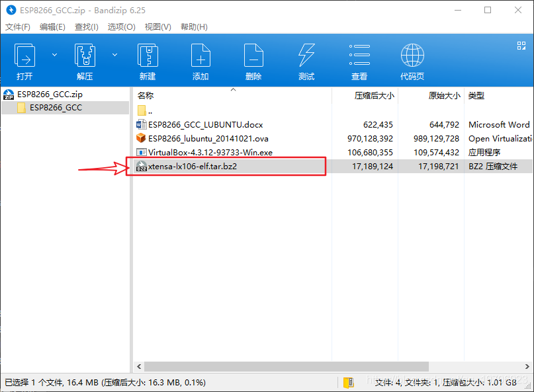534x392 pixels.
Task: Click the New archive (新建) icon
Action: pyautogui.click(x=148, y=55)
